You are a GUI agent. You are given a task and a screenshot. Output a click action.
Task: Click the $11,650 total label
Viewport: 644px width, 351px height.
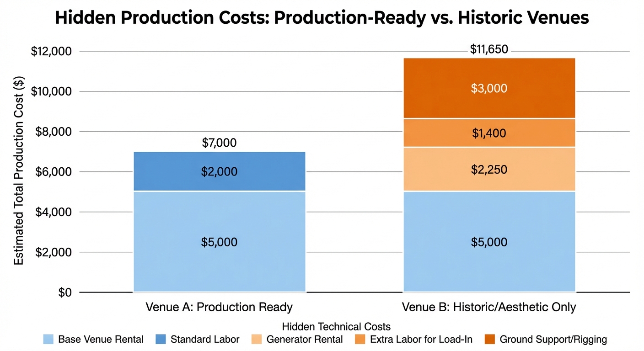click(489, 49)
